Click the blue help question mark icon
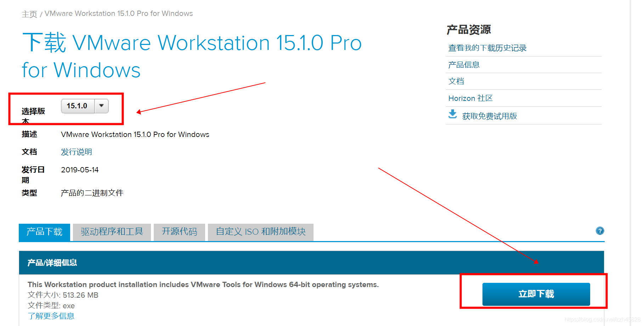 click(600, 231)
